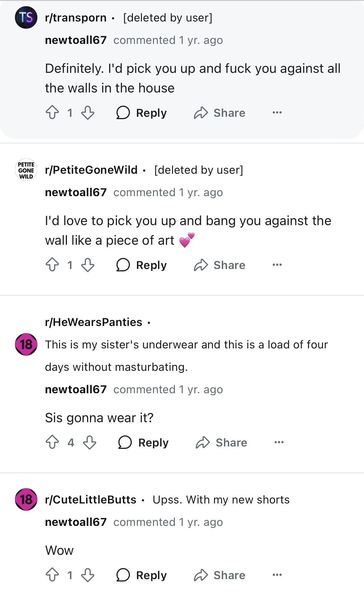Share the "Wow" comment

coord(220,575)
